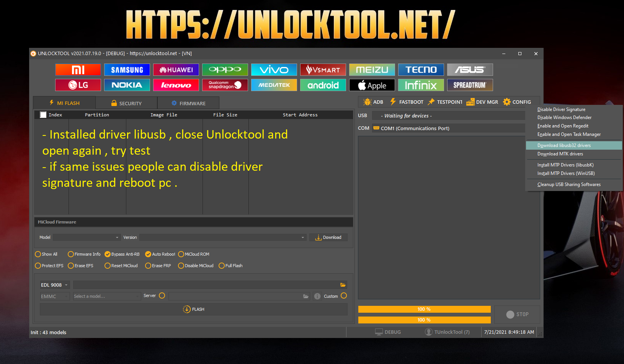
Task: Enable the Disable MiCloud option
Action: [x=196, y=266]
